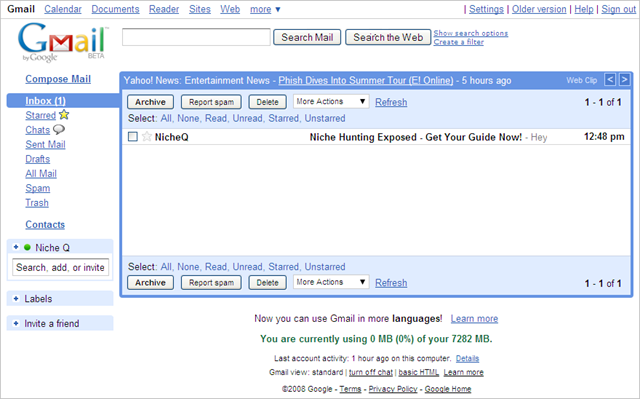This screenshot has height=399, width=640.
Task: Click the bottom Delete button
Action: pyautogui.click(x=267, y=283)
